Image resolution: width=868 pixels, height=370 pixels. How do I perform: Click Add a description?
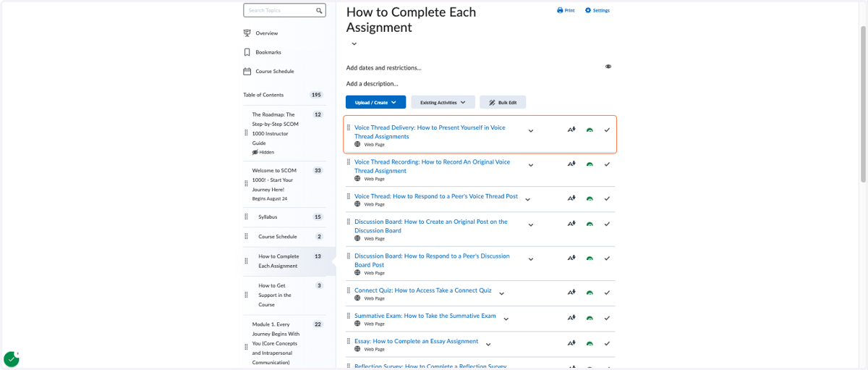pos(372,83)
